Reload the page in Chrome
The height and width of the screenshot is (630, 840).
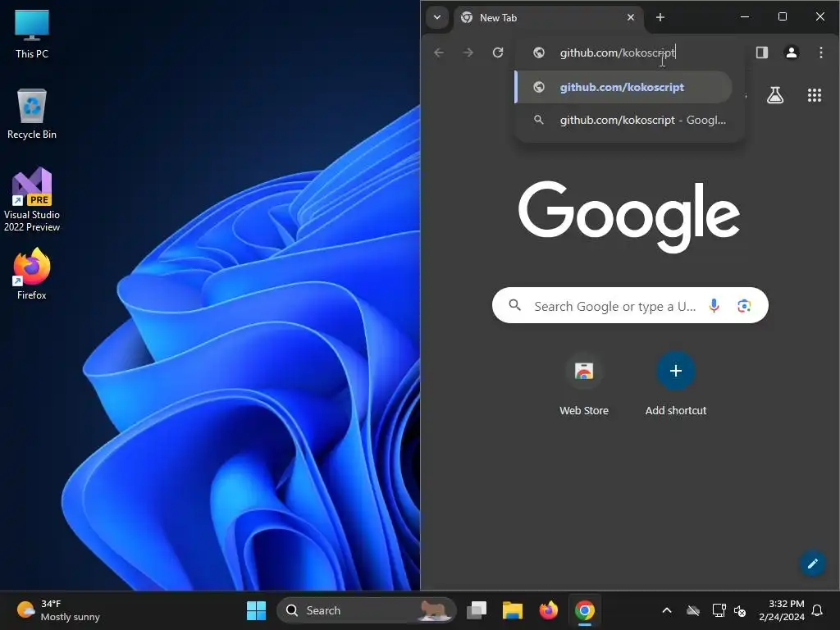(x=498, y=52)
